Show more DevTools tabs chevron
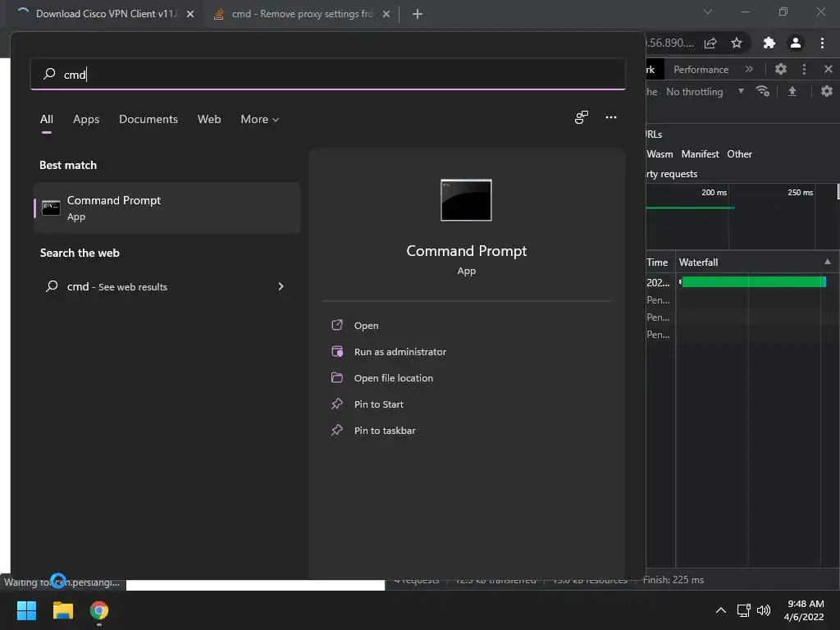The image size is (840, 630). click(749, 69)
